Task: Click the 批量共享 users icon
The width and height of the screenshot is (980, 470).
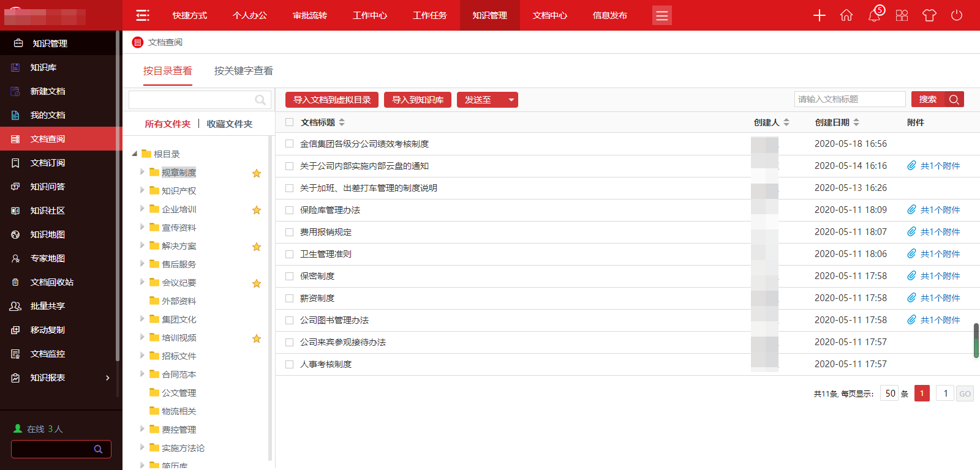Action: [15, 306]
